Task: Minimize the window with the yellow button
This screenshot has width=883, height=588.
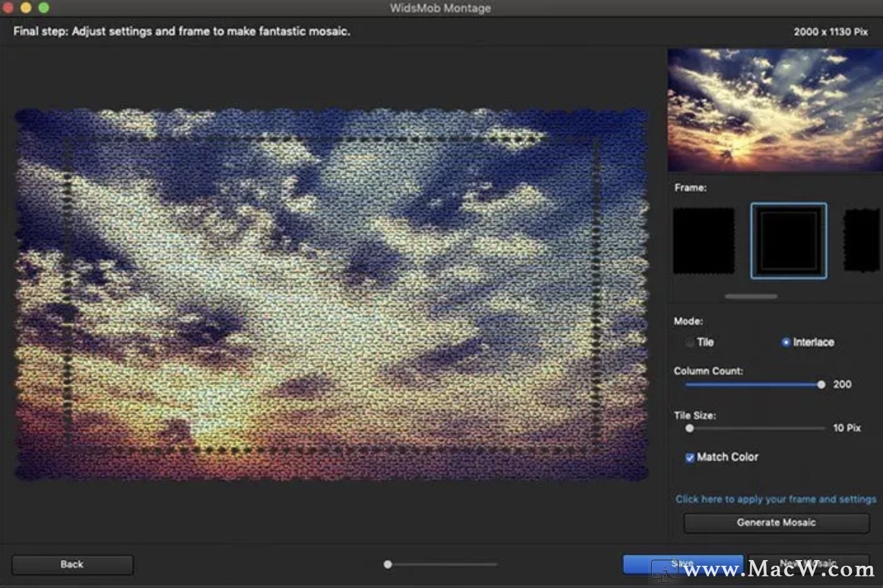Action: (x=26, y=8)
